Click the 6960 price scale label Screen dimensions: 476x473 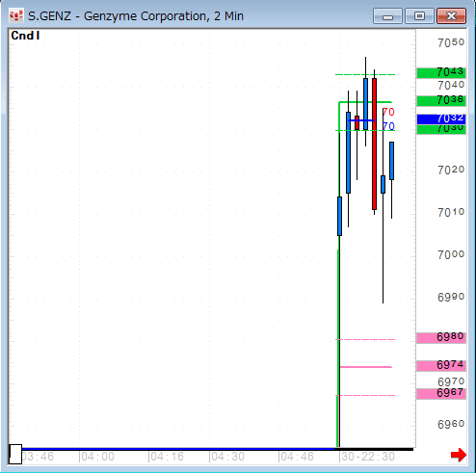(451, 424)
